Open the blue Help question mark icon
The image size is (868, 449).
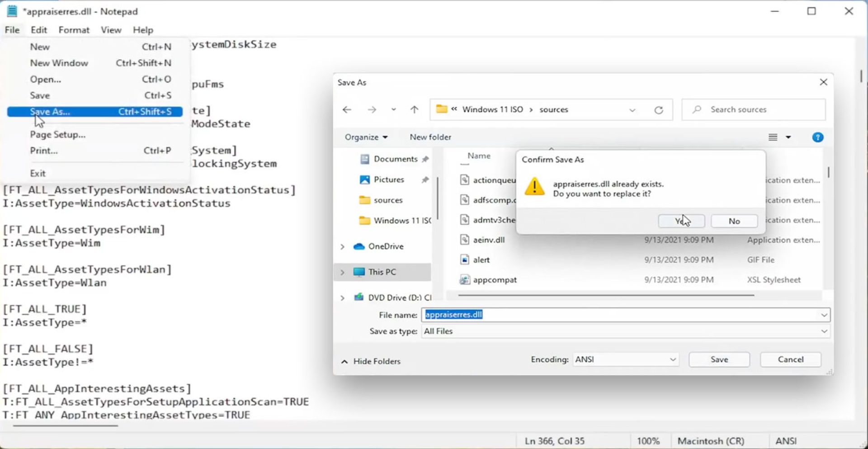point(817,137)
